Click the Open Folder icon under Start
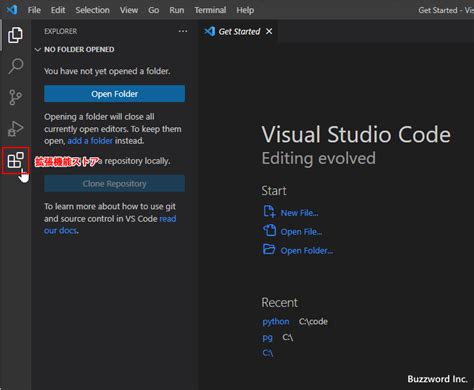474x390 pixels. [269, 249]
